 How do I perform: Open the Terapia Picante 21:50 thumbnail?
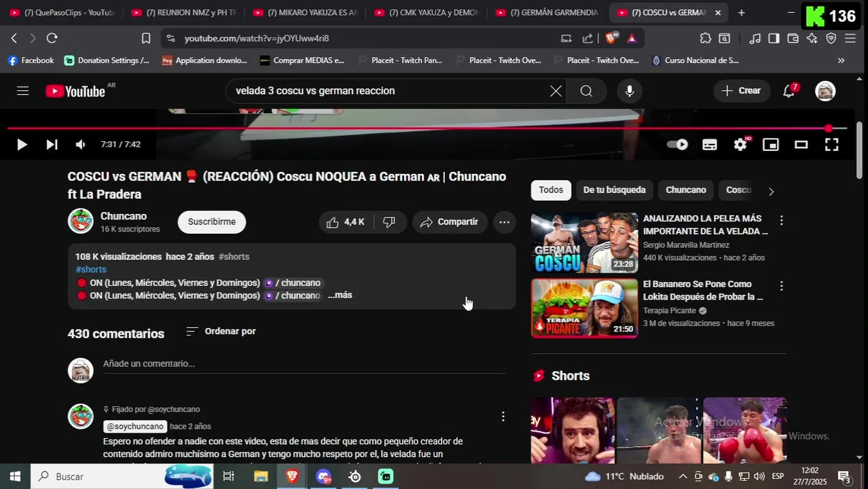coord(585,308)
